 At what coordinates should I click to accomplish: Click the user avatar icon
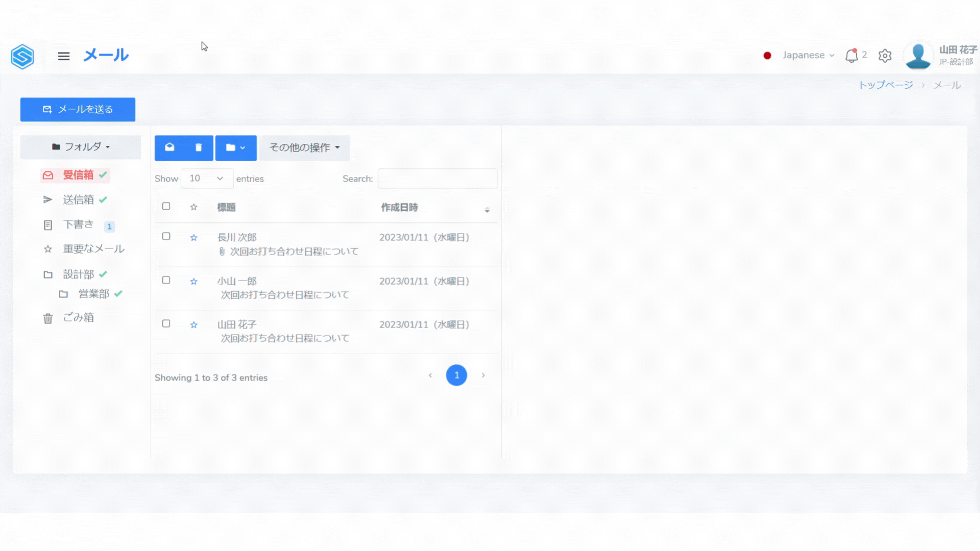[x=918, y=56]
